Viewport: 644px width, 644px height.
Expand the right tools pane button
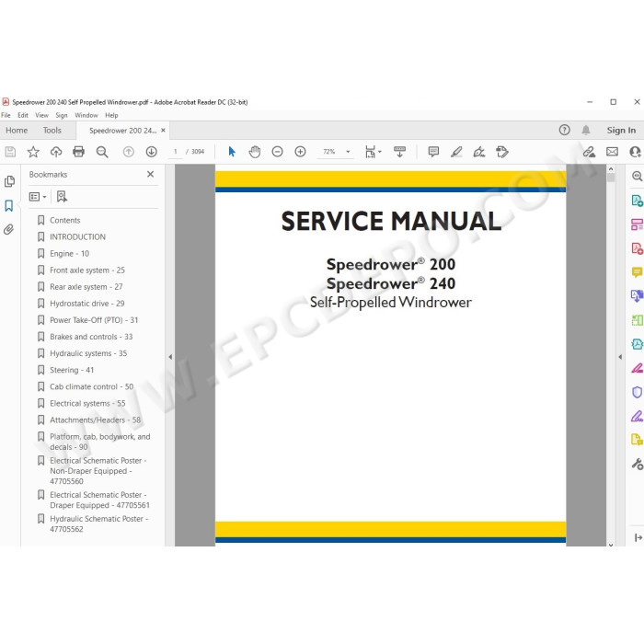(638, 537)
